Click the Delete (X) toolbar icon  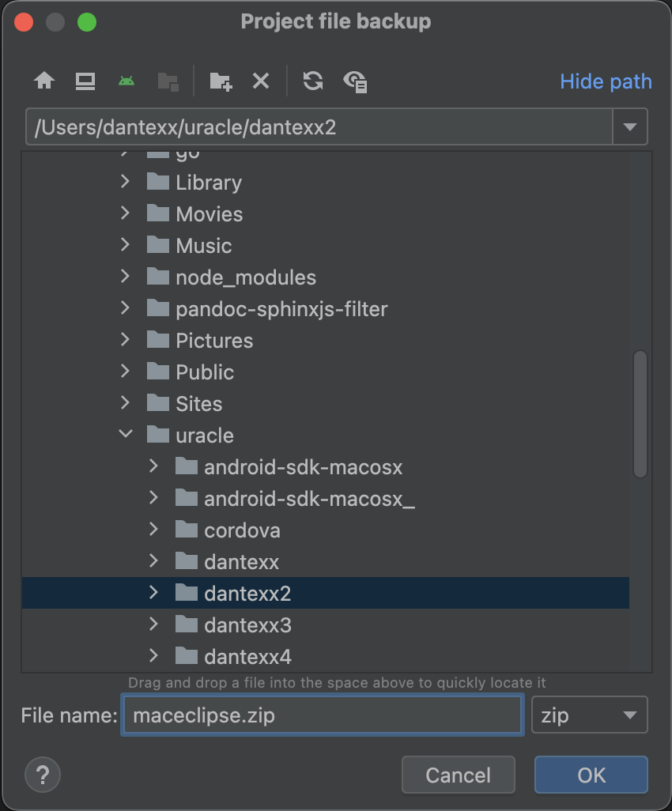click(261, 81)
